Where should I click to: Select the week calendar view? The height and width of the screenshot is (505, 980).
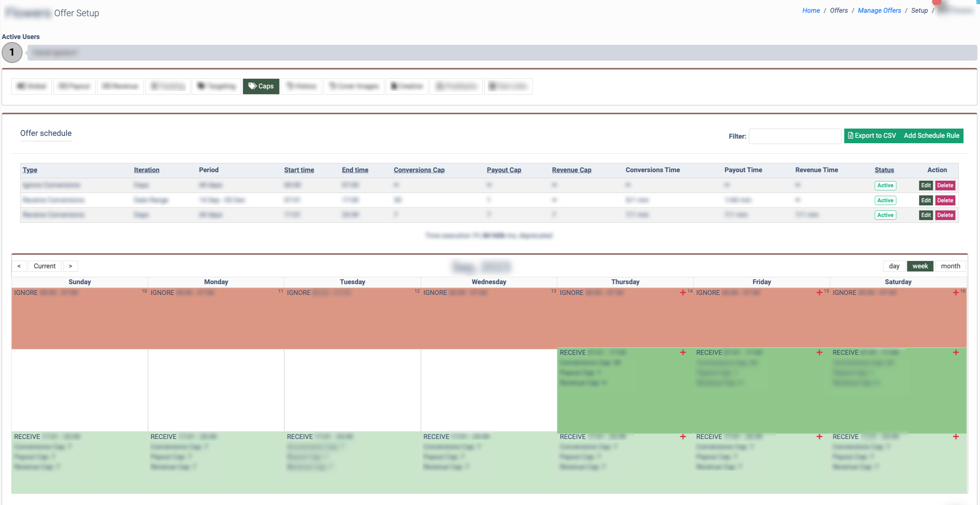click(x=920, y=266)
